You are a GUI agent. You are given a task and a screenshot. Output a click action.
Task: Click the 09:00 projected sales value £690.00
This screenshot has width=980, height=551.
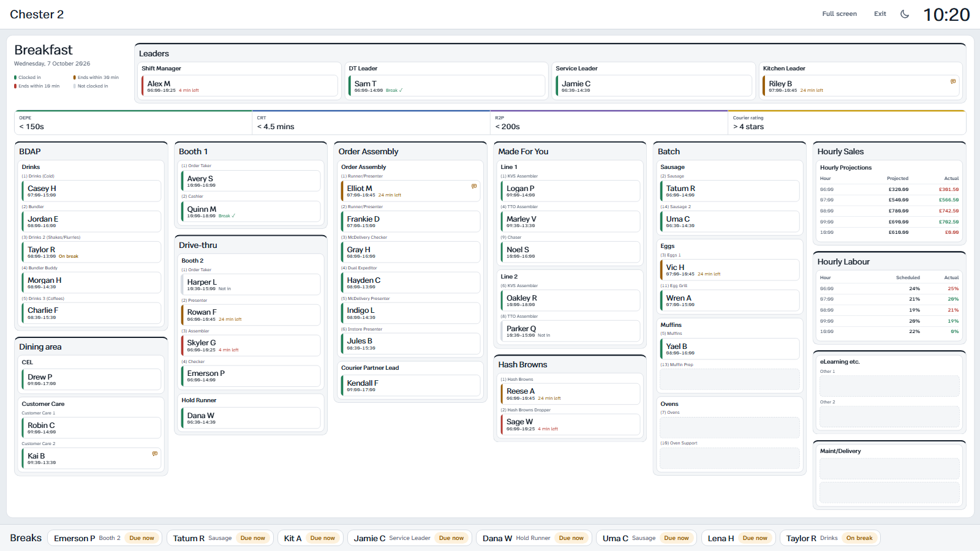pos(899,222)
